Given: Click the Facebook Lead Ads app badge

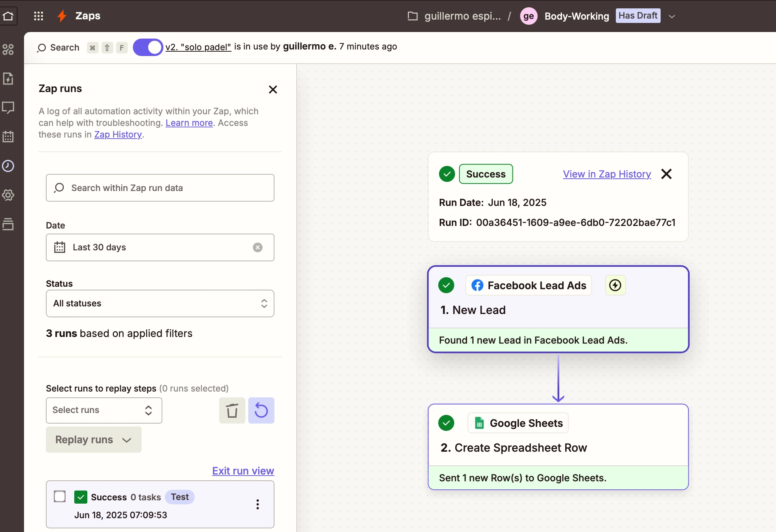Looking at the screenshot, I should [x=529, y=285].
